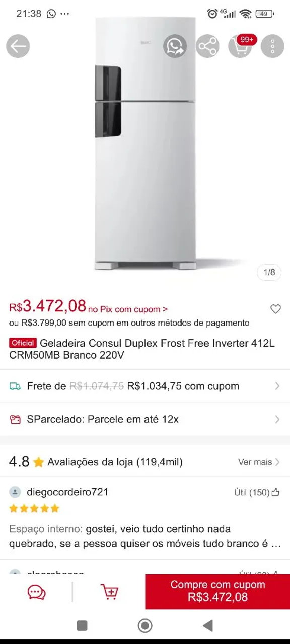
Task: Tap Compre com cupom button
Action: coord(217,591)
